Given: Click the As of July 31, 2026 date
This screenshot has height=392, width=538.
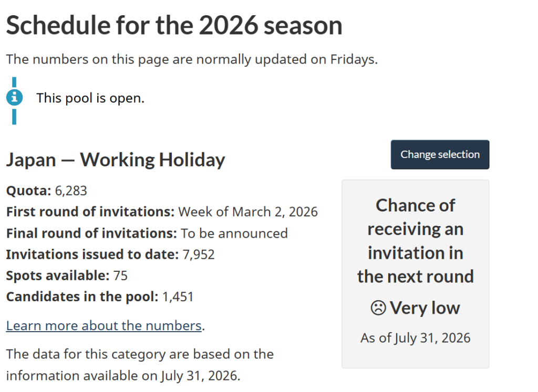Looking at the screenshot, I should (416, 338).
